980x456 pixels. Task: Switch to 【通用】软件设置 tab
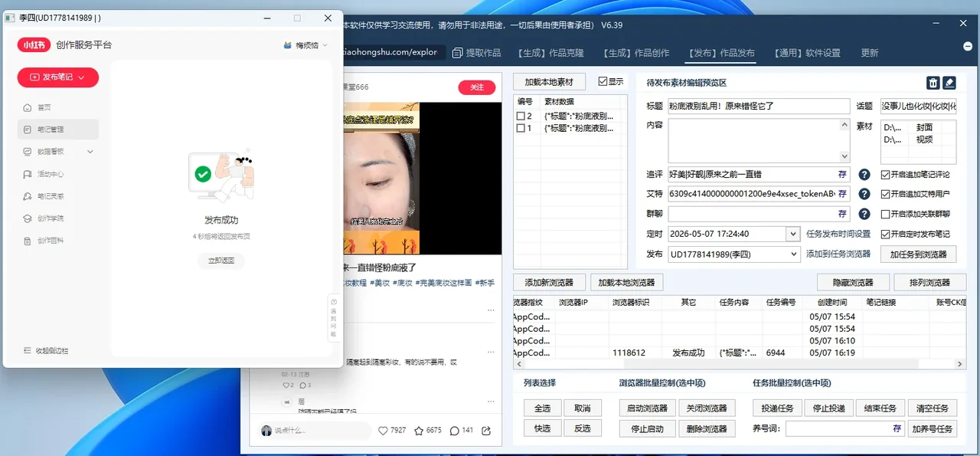807,53
